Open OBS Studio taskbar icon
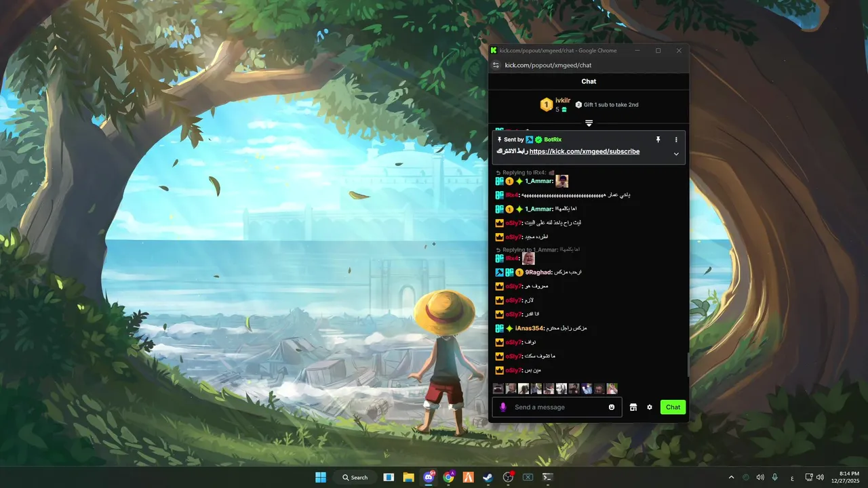Screen dimensions: 868x488 pos(508,477)
